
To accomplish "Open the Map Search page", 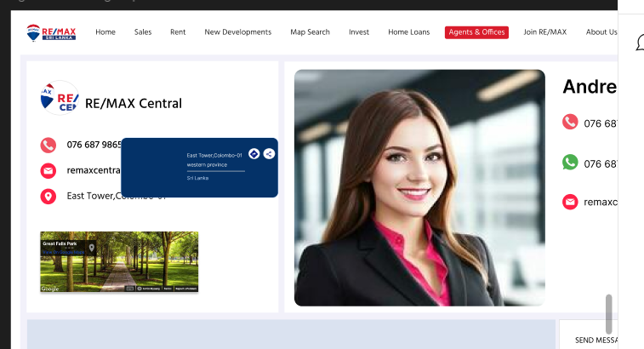I will click(310, 32).
